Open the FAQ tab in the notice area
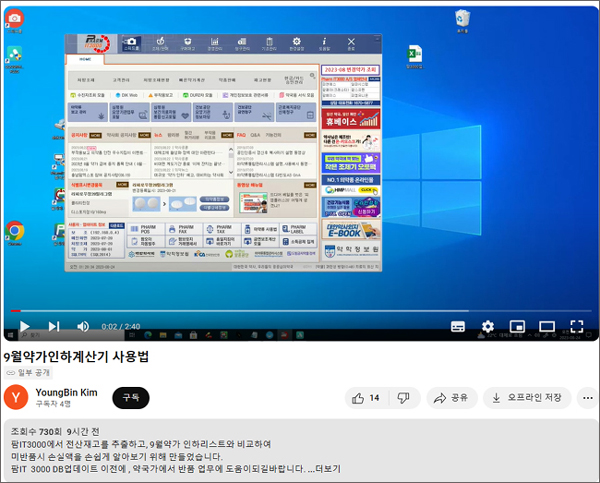The image size is (600, 483). click(x=241, y=135)
